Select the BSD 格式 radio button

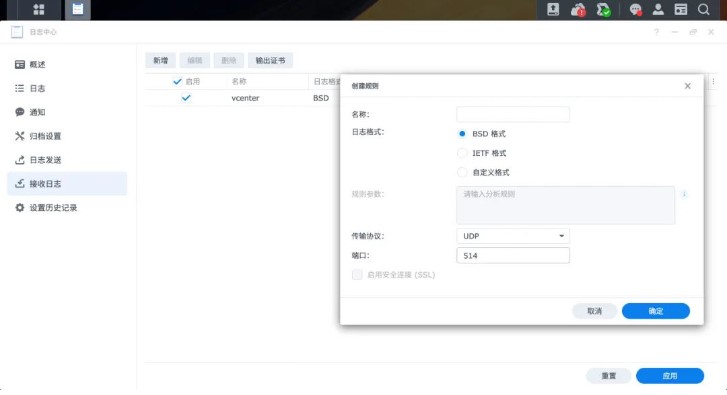(462, 134)
